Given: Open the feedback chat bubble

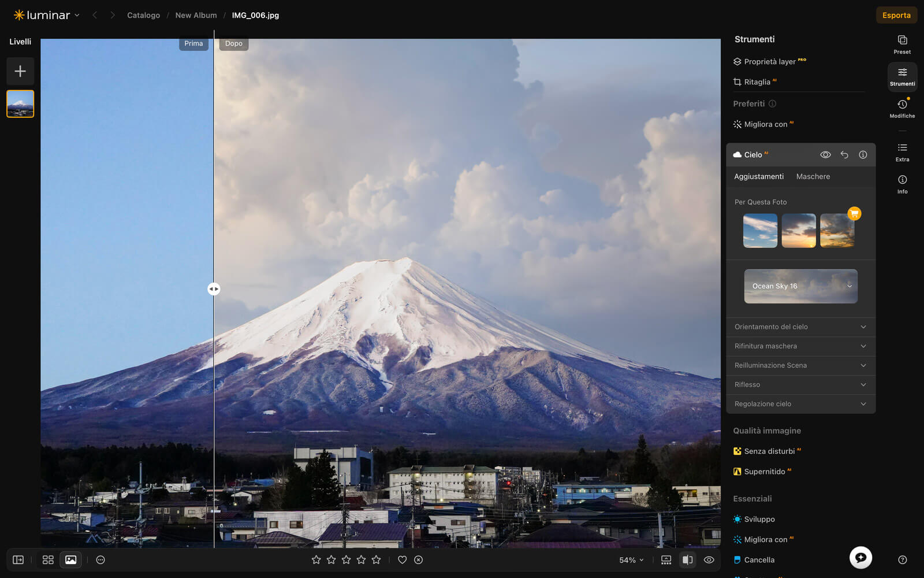Looking at the screenshot, I should click(860, 558).
